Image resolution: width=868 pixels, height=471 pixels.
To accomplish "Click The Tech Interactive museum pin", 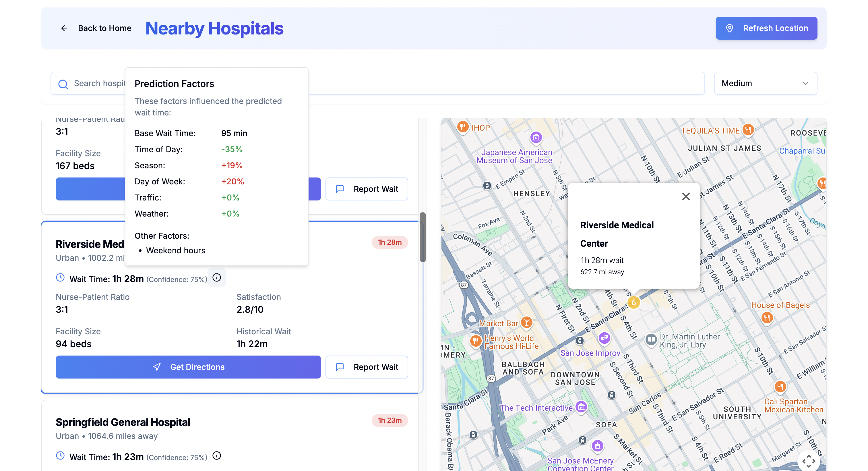I will click(x=581, y=407).
